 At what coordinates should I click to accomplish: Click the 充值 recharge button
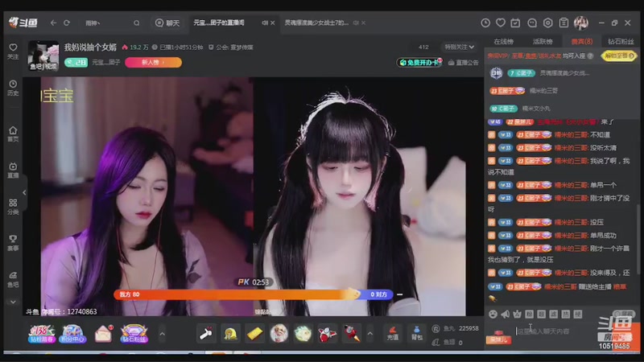coord(393,333)
